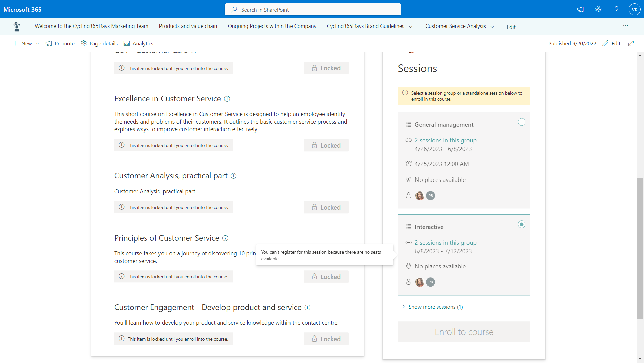Viewport: 644px width, 363px height.
Task: Select the General management session radio button
Action: pos(521,122)
